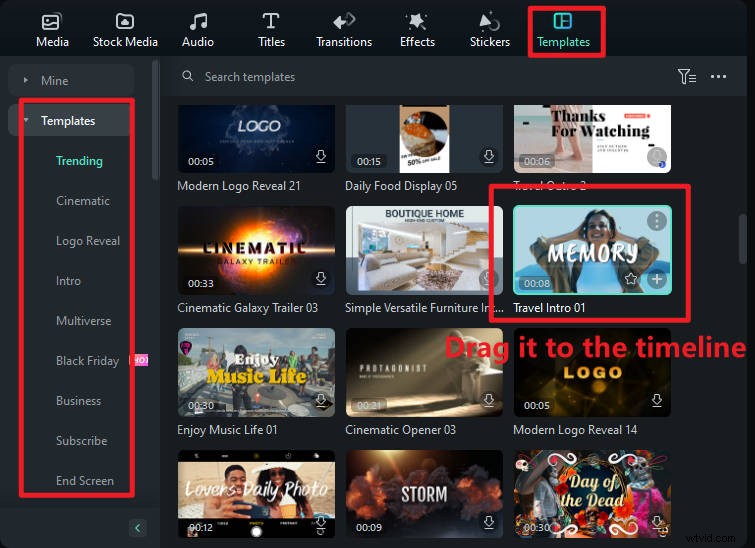The image size is (755, 548).
Task: Select the Subscribe category
Action: click(81, 441)
